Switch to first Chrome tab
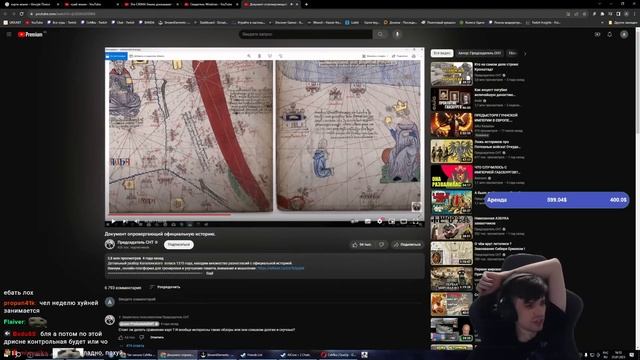 [31, 4]
